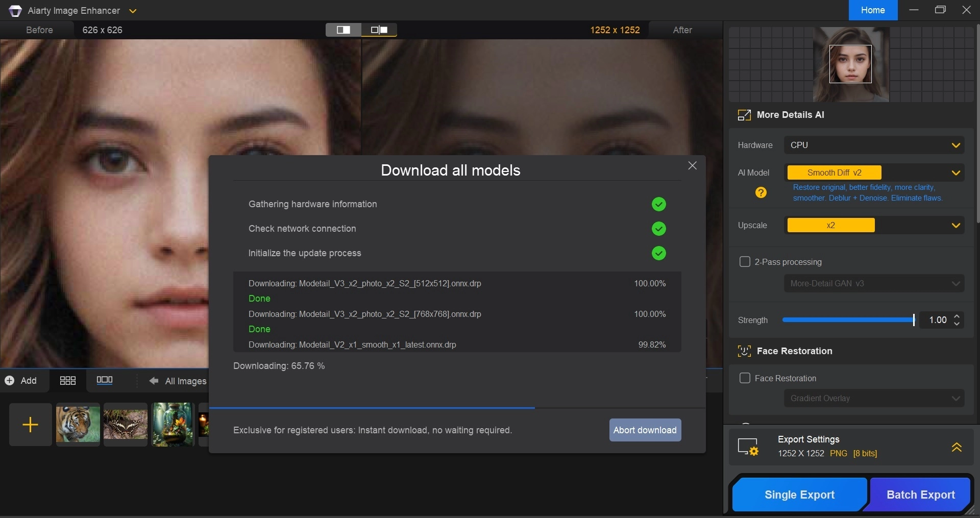Open the AI Model Smooth Diff dropdown
The width and height of the screenshot is (980, 518).
(874, 172)
